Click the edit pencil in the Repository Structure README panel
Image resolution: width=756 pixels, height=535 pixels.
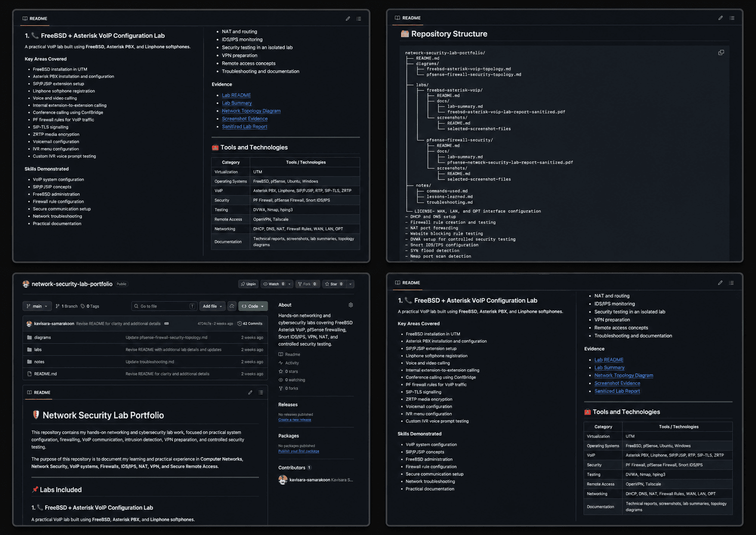coord(721,18)
